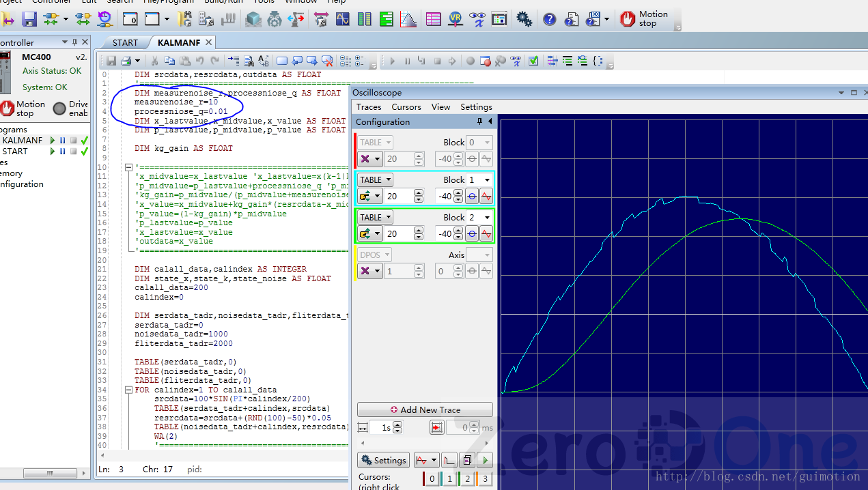Click the copy data pages icon button
The height and width of the screenshot is (490, 868).
pyautogui.click(x=467, y=460)
